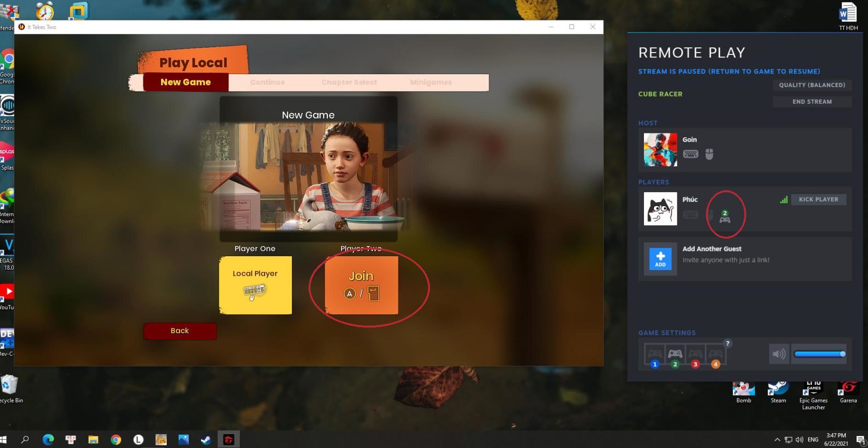Toggle mouse sharing for host Goin
This screenshot has width=868, height=448.
click(709, 153)
